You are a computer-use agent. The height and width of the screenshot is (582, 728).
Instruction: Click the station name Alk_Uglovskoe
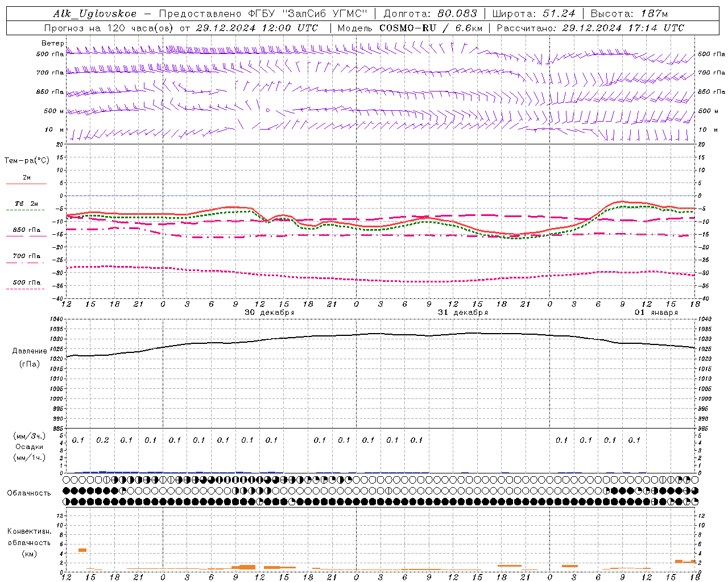(94, 14)
